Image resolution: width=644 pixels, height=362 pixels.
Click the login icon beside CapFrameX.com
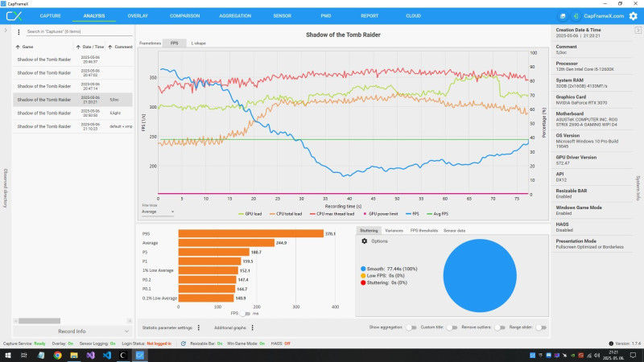576,16
